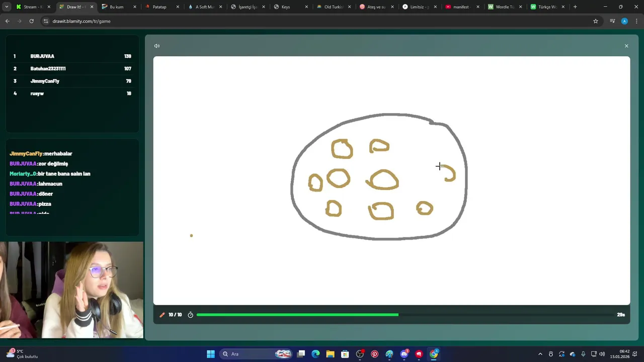Image resolution: width=644 pixels, height=362 pixels.
Task: Click chat guess 'döner'
Action: [45, 194]
